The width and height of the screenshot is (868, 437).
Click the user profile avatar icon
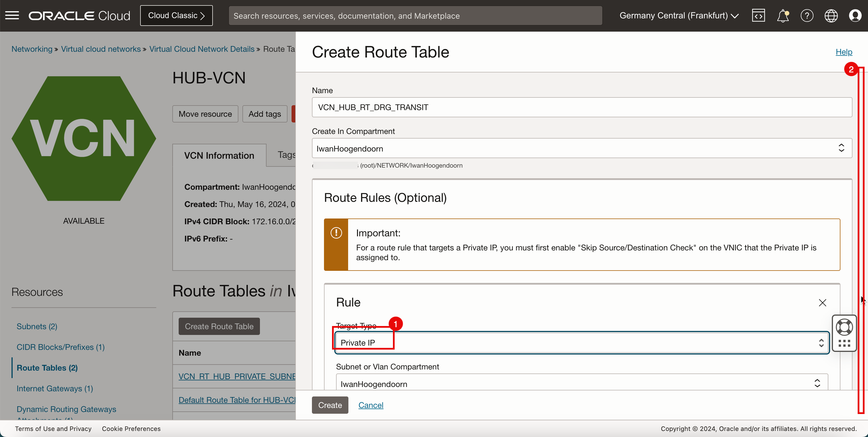pyautogui.click(x=855, y=16)
